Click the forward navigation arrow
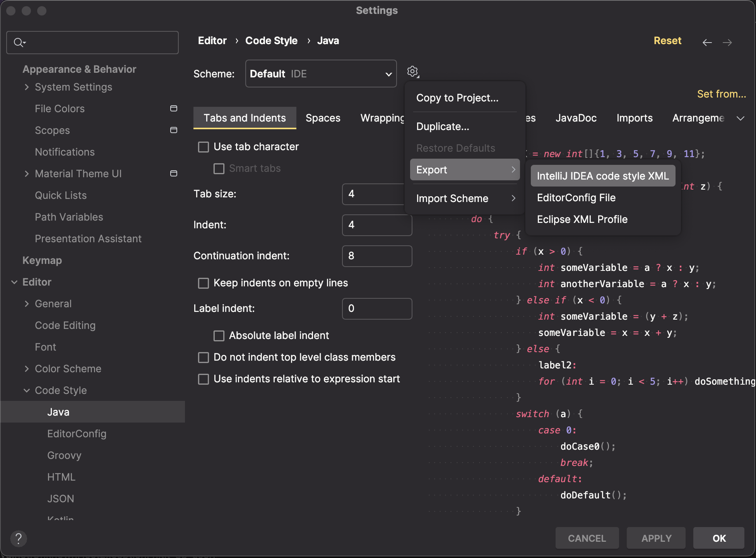Image resolution: width=756 pixels, height=558 pixels. point(728,43)
